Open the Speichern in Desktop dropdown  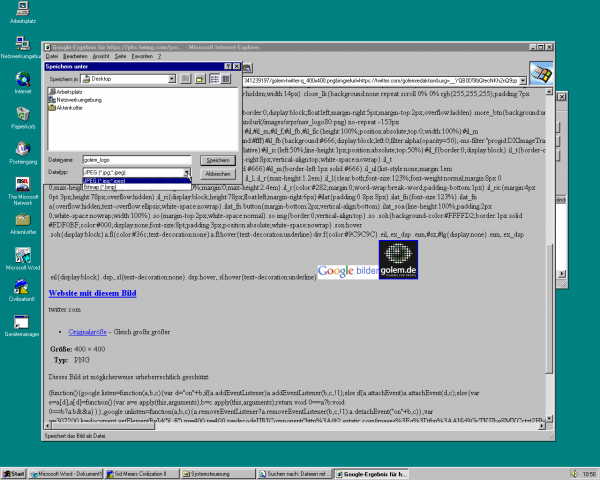pos(172,79)
